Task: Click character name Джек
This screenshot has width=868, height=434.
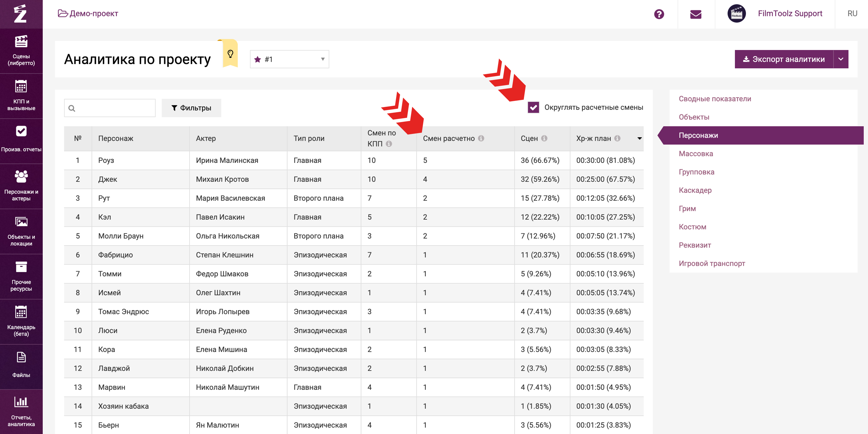Action: coord(107,179)
